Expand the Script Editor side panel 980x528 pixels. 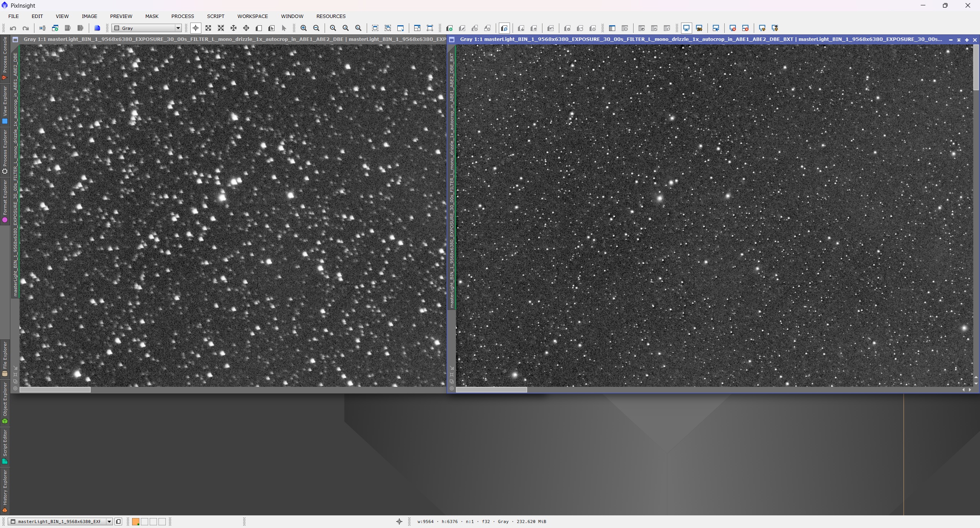5,447
